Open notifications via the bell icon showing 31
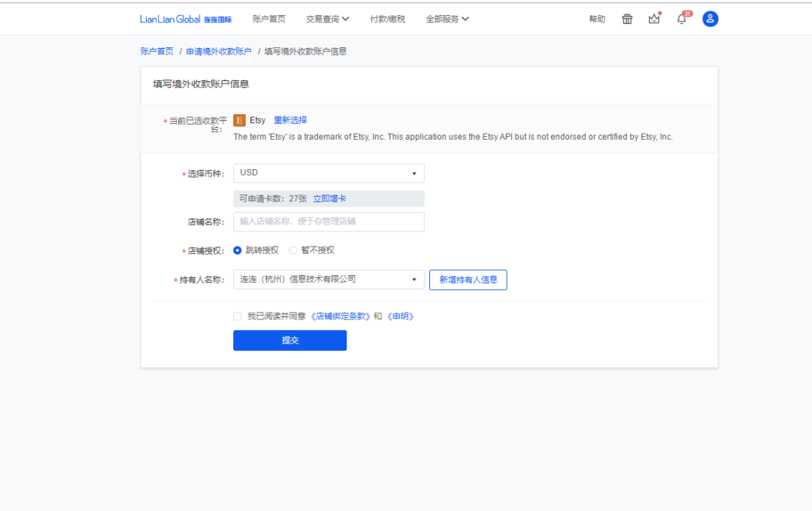812x511 pixels. [681, 18]
